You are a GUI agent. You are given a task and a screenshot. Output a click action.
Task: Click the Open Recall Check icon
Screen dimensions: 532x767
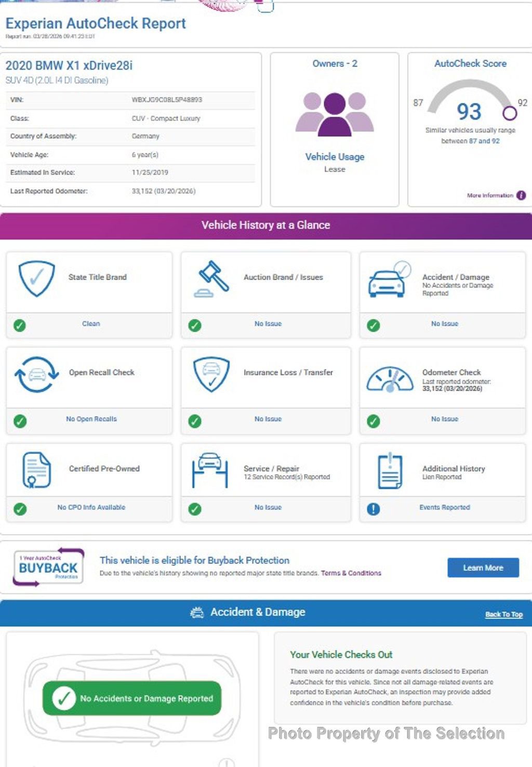click(x=36, y=374)
